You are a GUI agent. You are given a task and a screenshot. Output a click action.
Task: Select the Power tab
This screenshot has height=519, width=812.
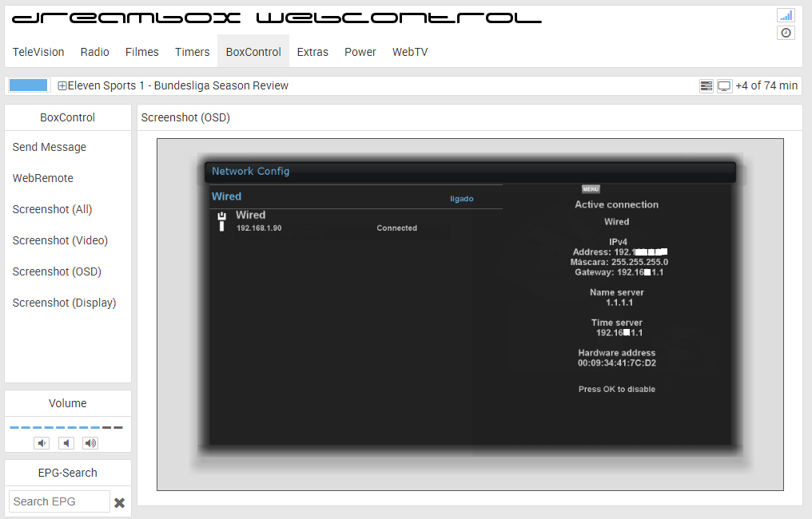360,52
